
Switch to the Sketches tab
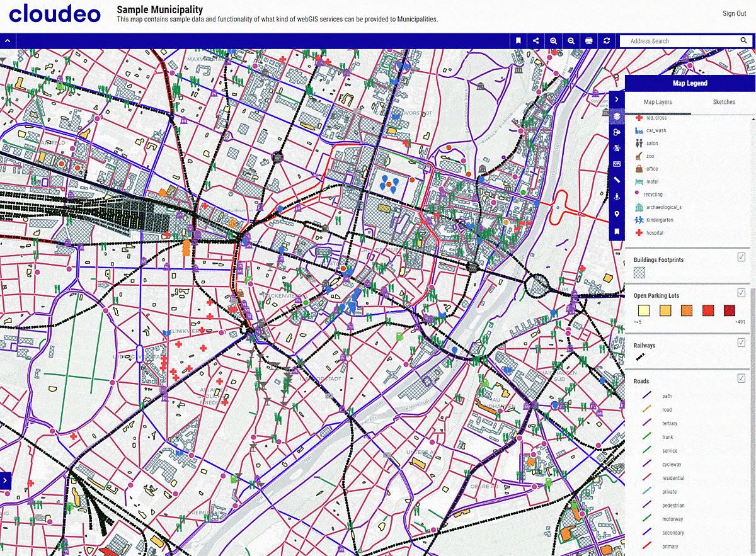[724, 102]
